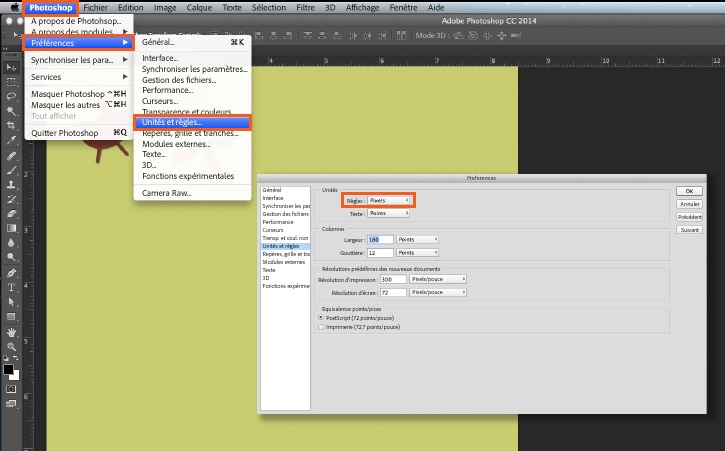
Task: Open the Texte units dropdown
Action: pos(388,213)
